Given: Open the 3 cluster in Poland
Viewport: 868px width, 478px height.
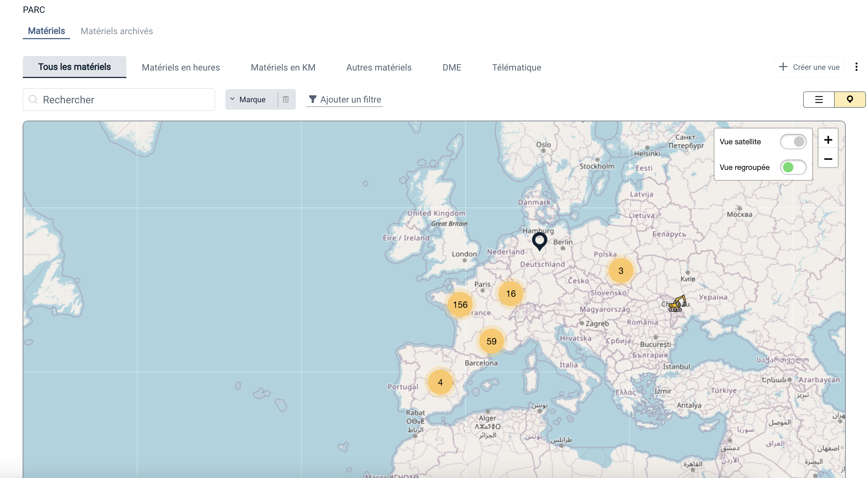Looking at the screenshot, I should pos(621,271).
